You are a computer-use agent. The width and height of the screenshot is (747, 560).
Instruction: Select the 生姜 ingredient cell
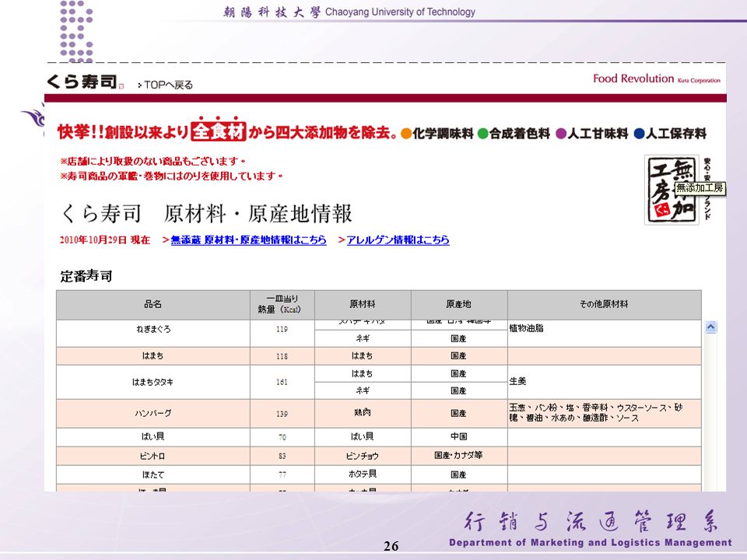click(x=604, y=382)
